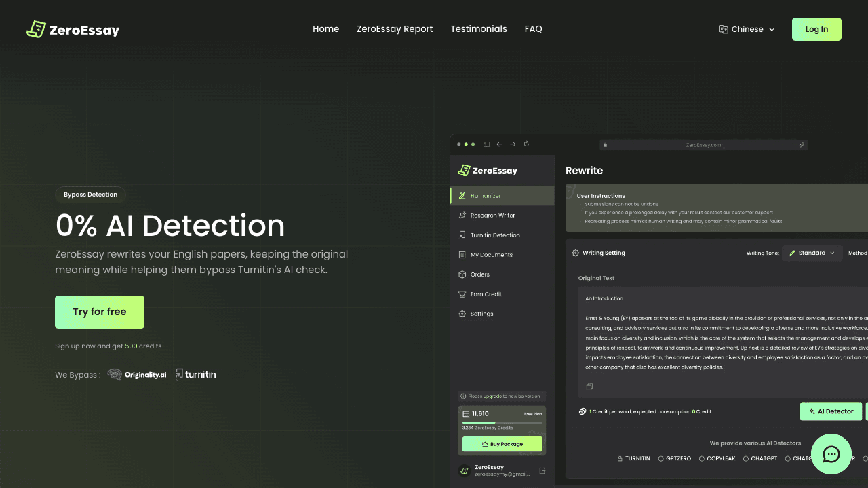Click the "Free Plan" label

click(533, 414)
